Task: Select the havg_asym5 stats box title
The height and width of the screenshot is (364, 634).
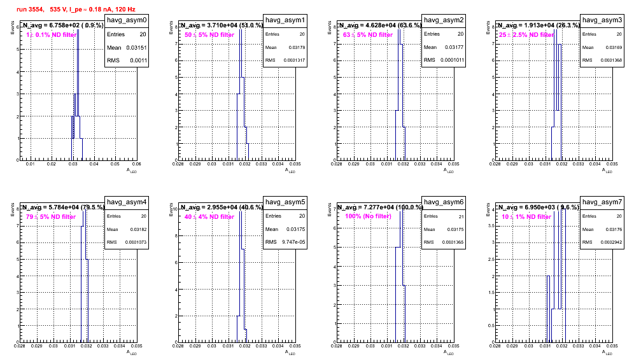Action: tap(285, 202)
